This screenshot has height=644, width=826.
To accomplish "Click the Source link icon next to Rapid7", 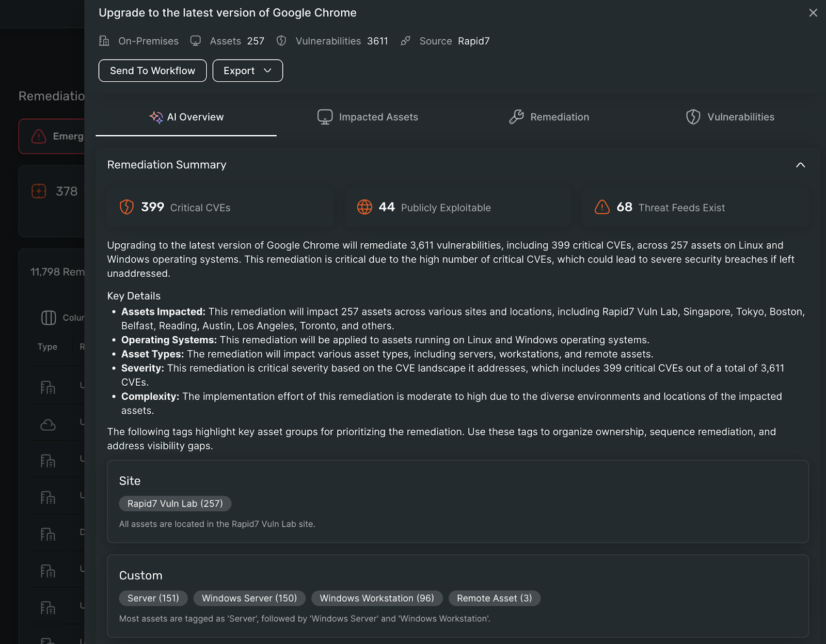I will (x=406, y=41).
